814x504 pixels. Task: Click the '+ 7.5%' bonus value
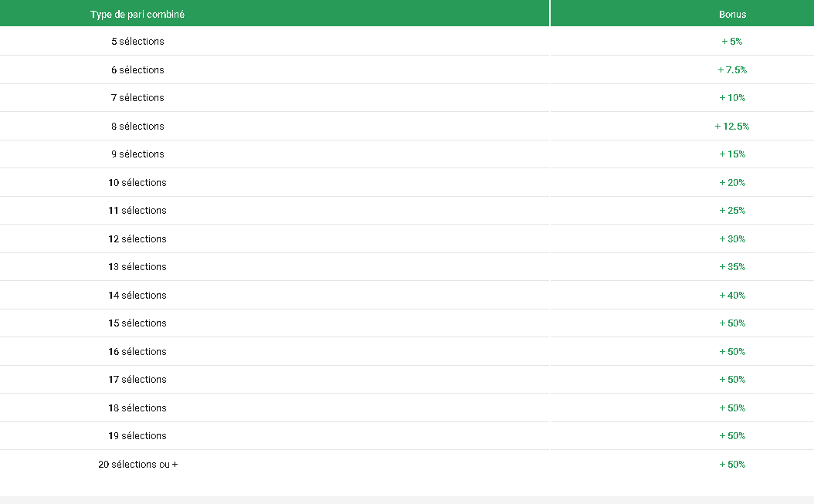coord(732,70)
